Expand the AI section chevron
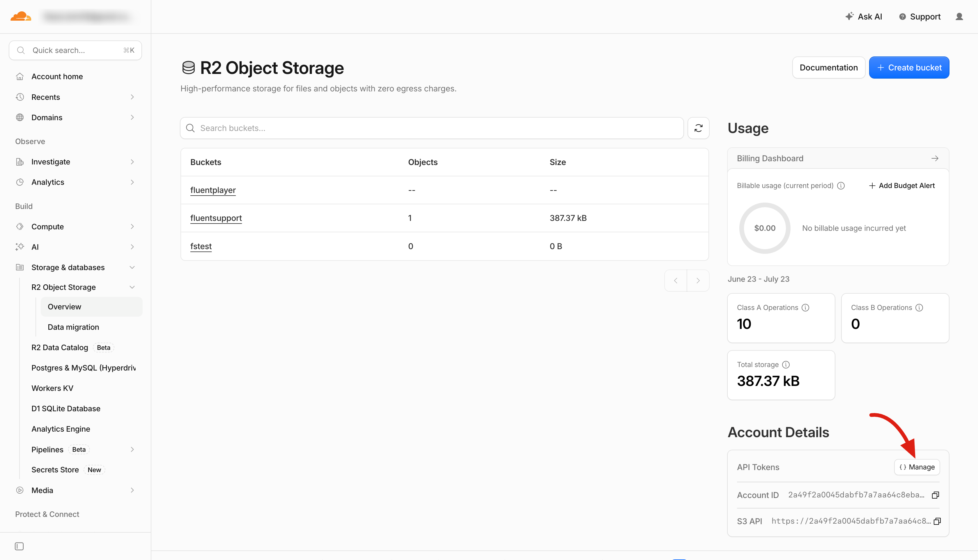The height and width of the screenshot is (560, 978). click(132, 247)
